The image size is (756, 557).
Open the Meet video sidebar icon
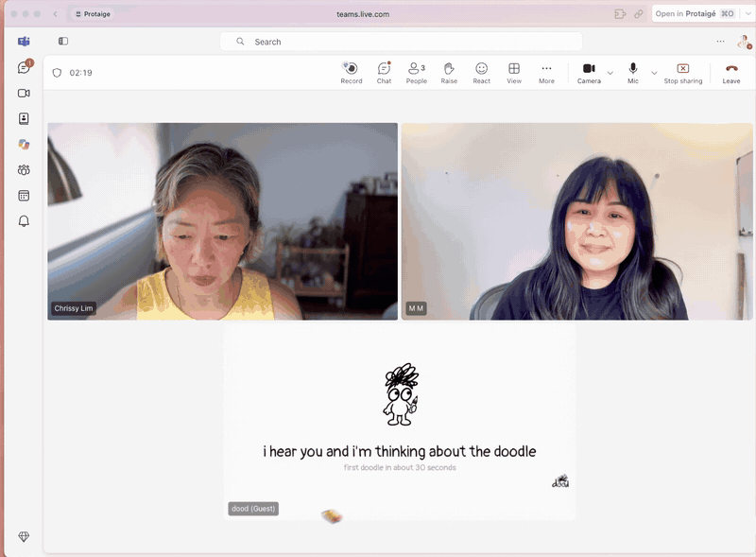24,94
